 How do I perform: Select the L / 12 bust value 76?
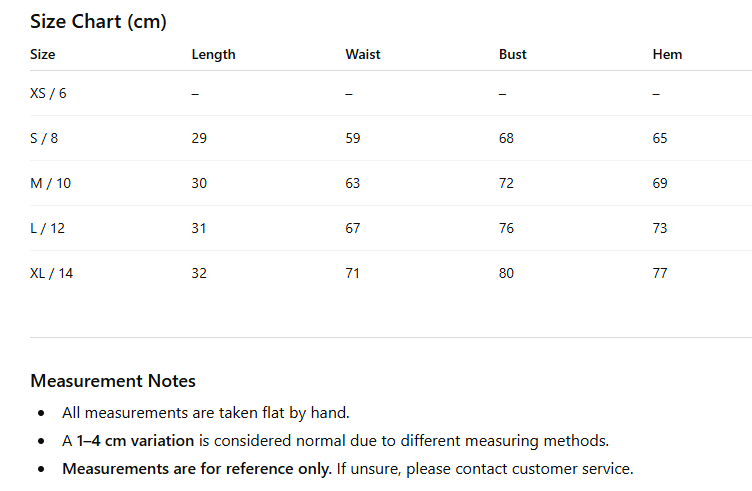click(x=507, y=228)
